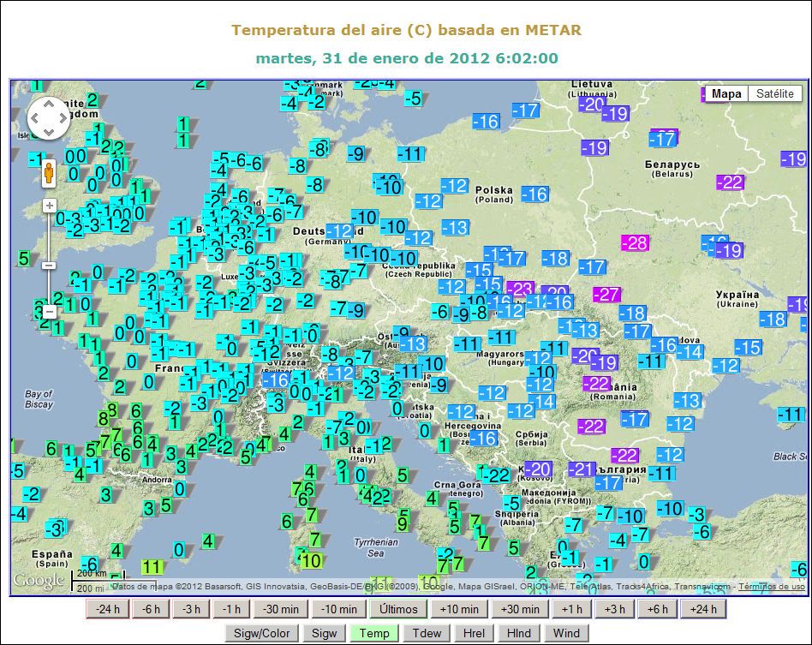Image resolution: width=812 pixels, height=645 pixels.
Task: Click the Polska (Poland) country label
Action: 494,194
